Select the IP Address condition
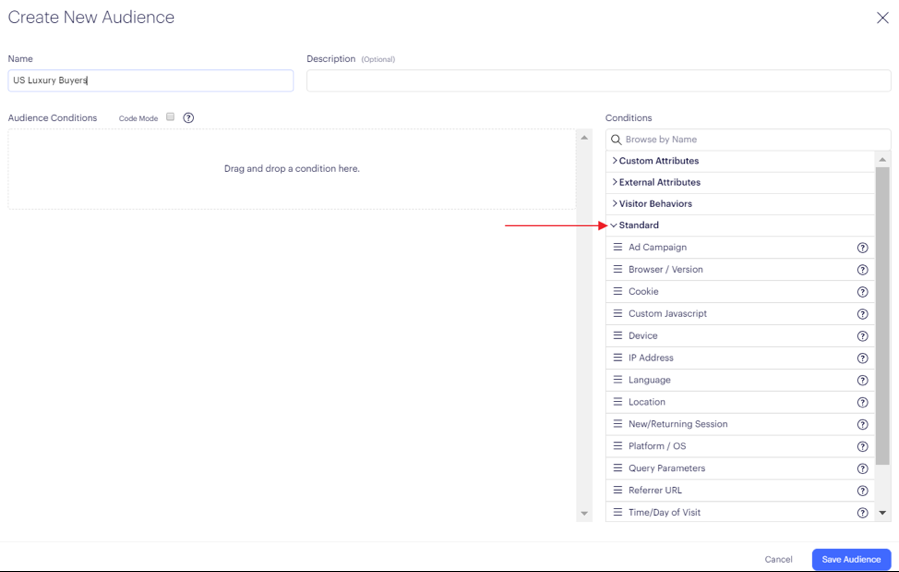 click(651, 358)
